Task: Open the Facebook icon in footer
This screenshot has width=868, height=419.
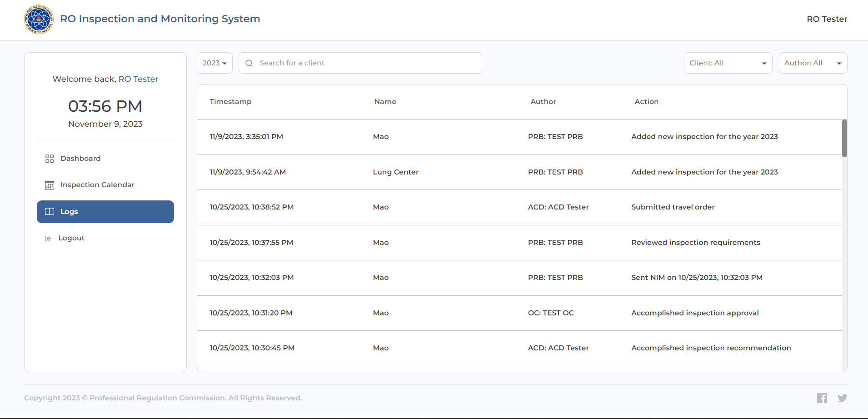Action: pos(822,398)
